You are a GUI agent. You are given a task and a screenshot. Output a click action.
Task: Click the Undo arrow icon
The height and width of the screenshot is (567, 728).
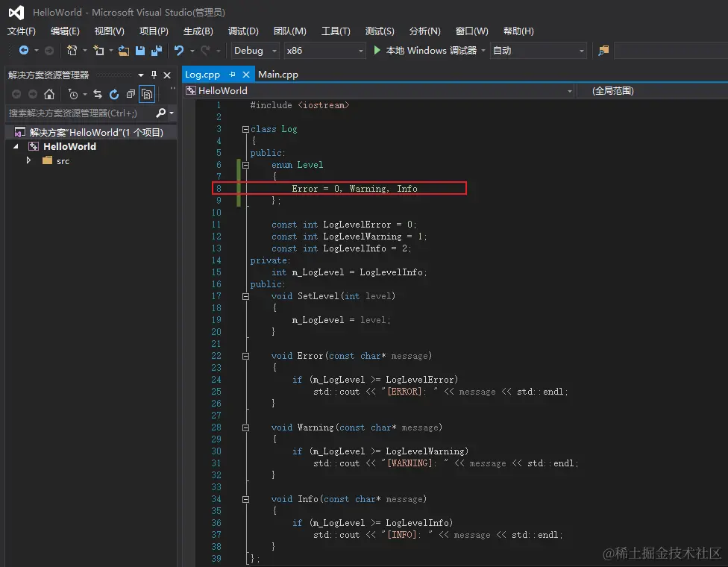179,50
